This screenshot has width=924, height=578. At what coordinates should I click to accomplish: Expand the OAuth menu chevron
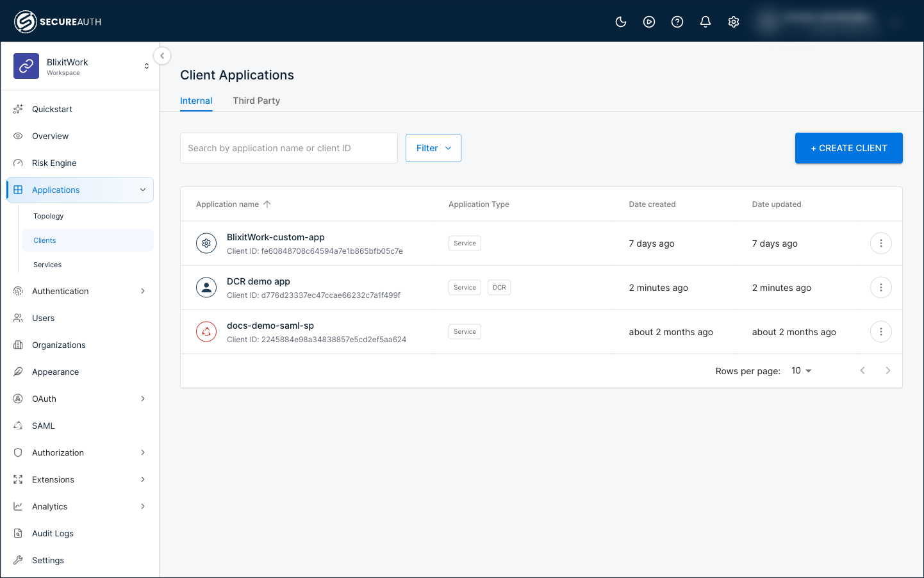(x=143, y=399)
